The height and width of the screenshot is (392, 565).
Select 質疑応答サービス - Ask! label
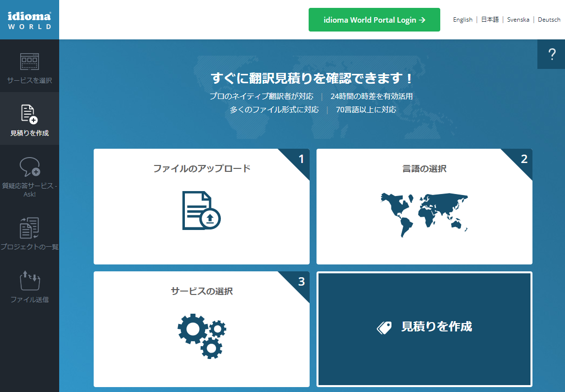30,190
